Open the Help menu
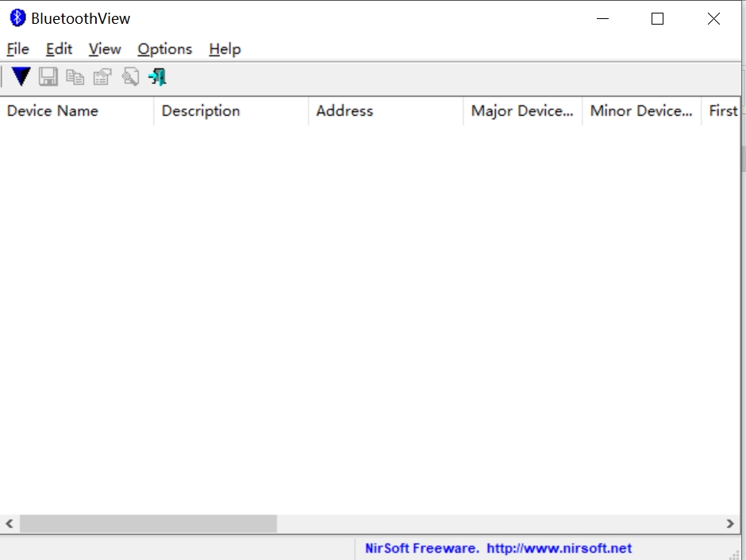 pos(225,49)
